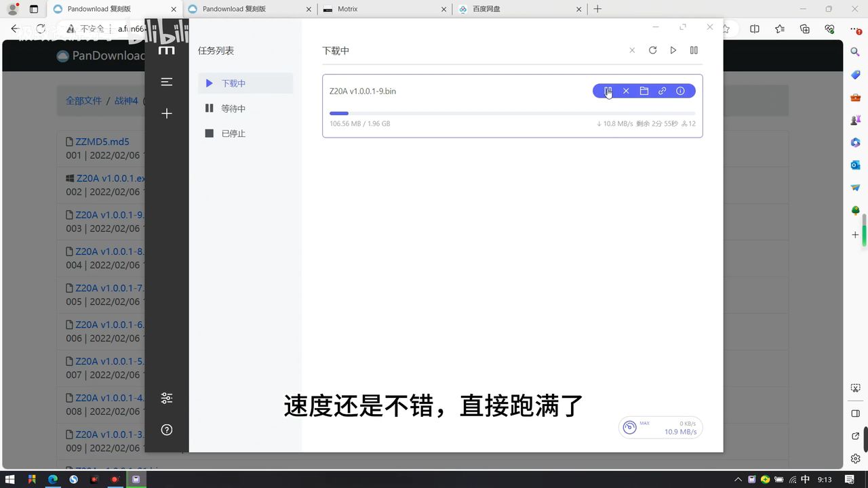
Task: Select the 等待中 task category
Action: coord(245,108)
